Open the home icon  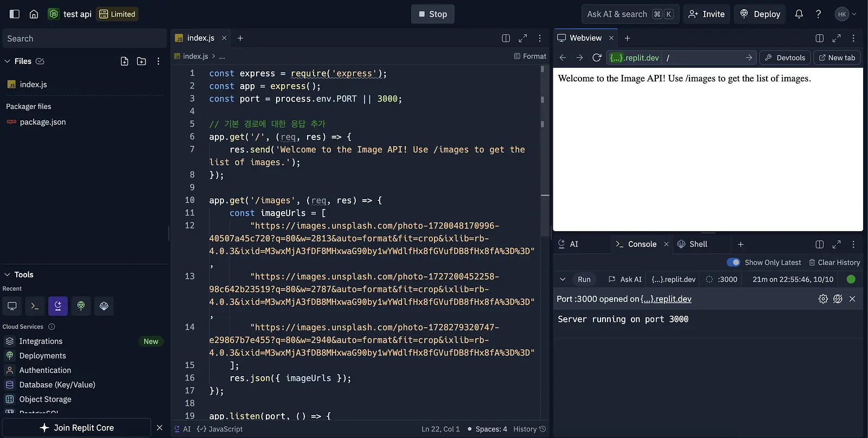coord(34,14)
